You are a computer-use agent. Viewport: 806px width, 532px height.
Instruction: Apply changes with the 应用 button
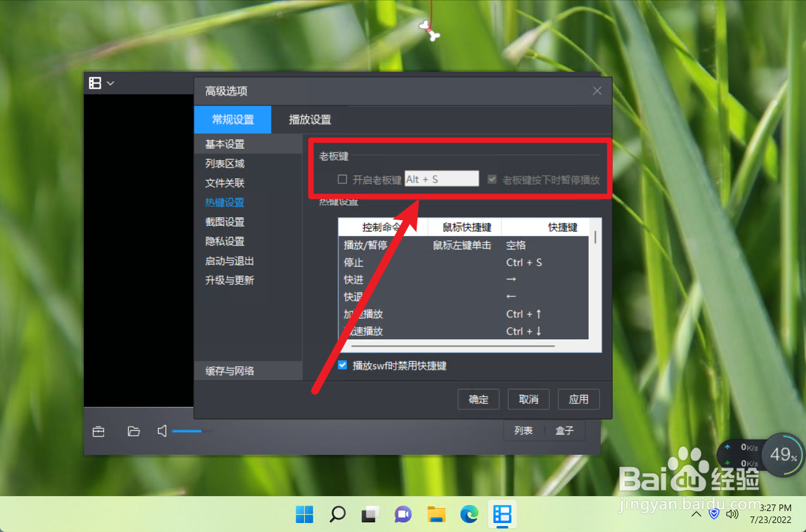(578, 399)
